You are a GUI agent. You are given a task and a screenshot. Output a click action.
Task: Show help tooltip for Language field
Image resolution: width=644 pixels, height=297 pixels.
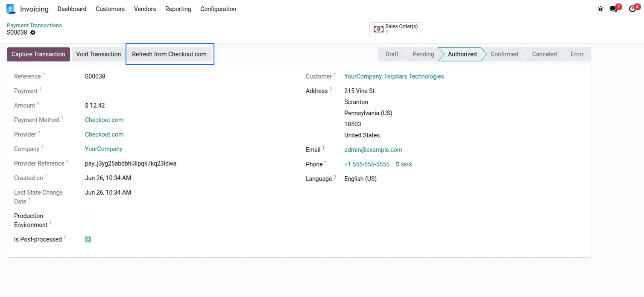tap(334, 177)
